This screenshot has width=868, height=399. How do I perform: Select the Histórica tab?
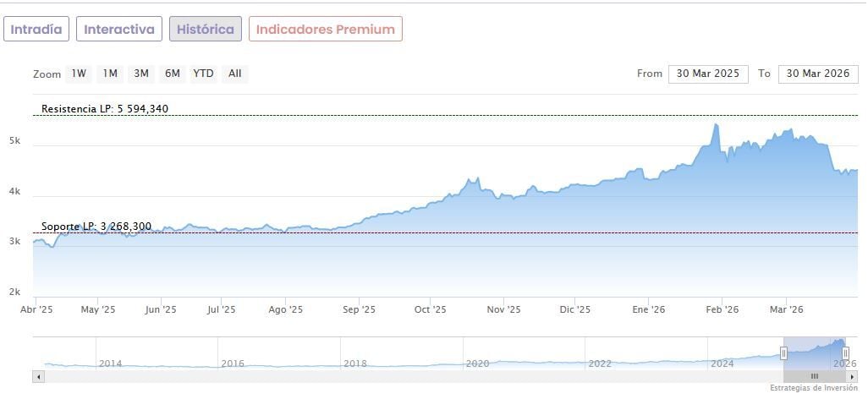(206, 29)
